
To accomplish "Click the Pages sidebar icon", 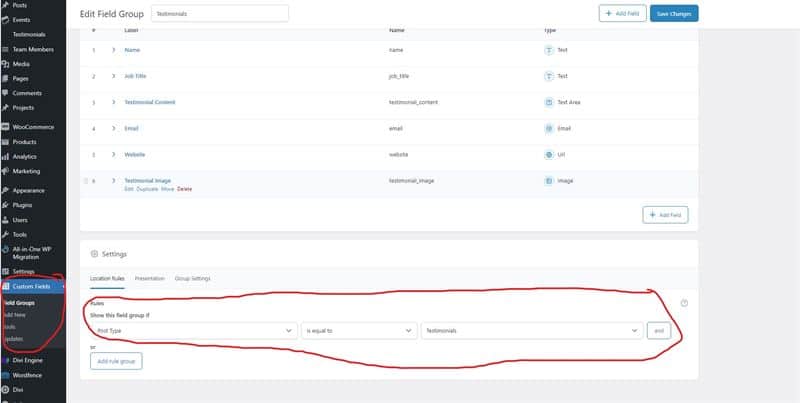I will pyautogui.click(x=6, y=79).
